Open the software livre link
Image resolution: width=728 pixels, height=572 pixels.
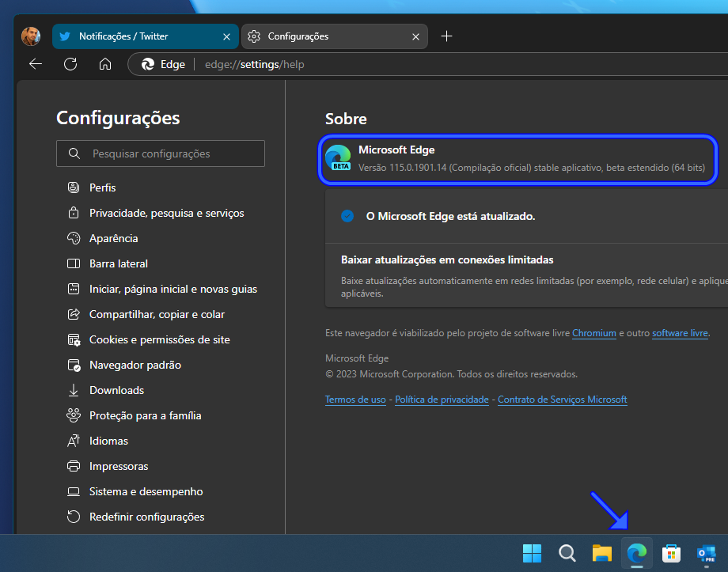680,333
